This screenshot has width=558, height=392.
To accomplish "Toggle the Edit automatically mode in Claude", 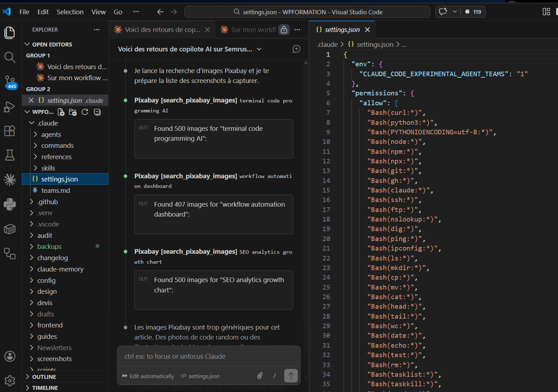I will (x=148, y=376).
